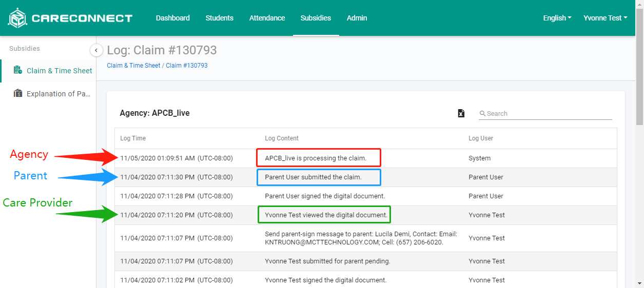644x288 pixels.
Task: Click the Claim #130793 breadcrumb link
Action: click(187, 66)
